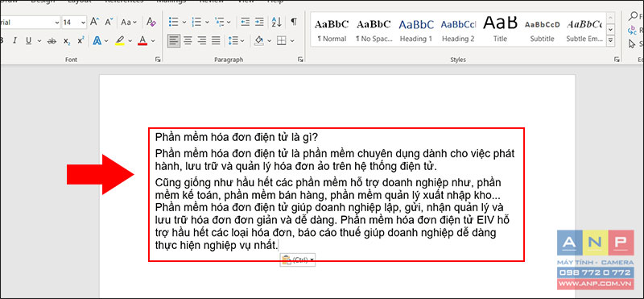Click the Line and Paragraph Spacing icon
644x299 pixels.
[233, 41]
